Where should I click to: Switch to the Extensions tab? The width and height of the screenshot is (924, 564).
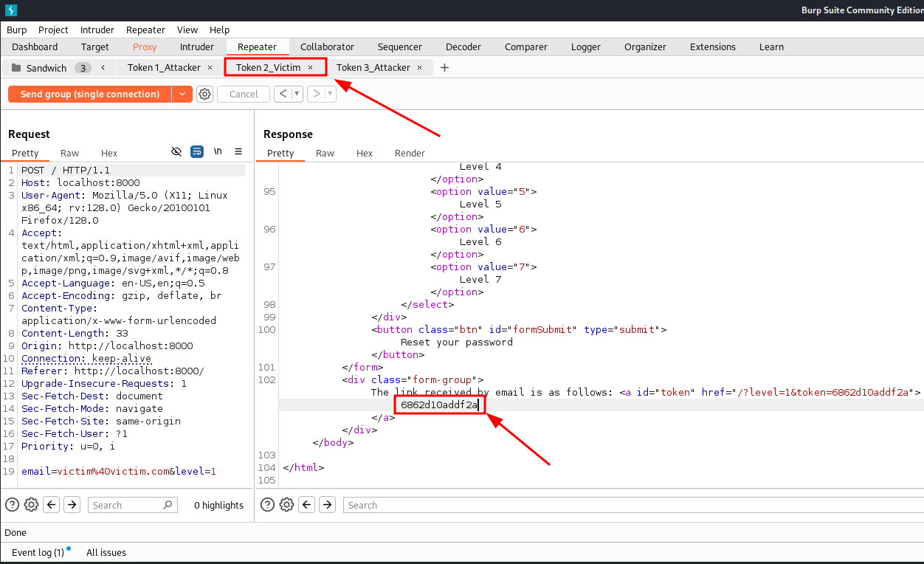[713, 47]
